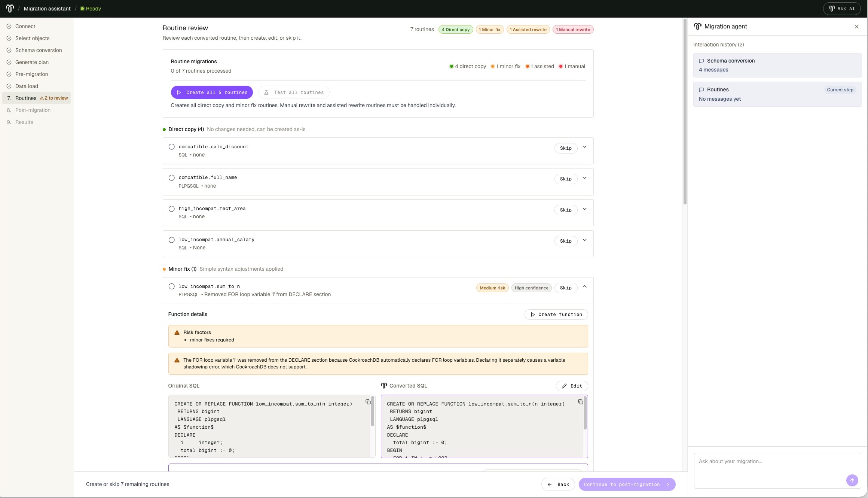This screenshot has height=498, width=868.
Task: Click Routines history chat bubble icon
Action: coord(702,89)
